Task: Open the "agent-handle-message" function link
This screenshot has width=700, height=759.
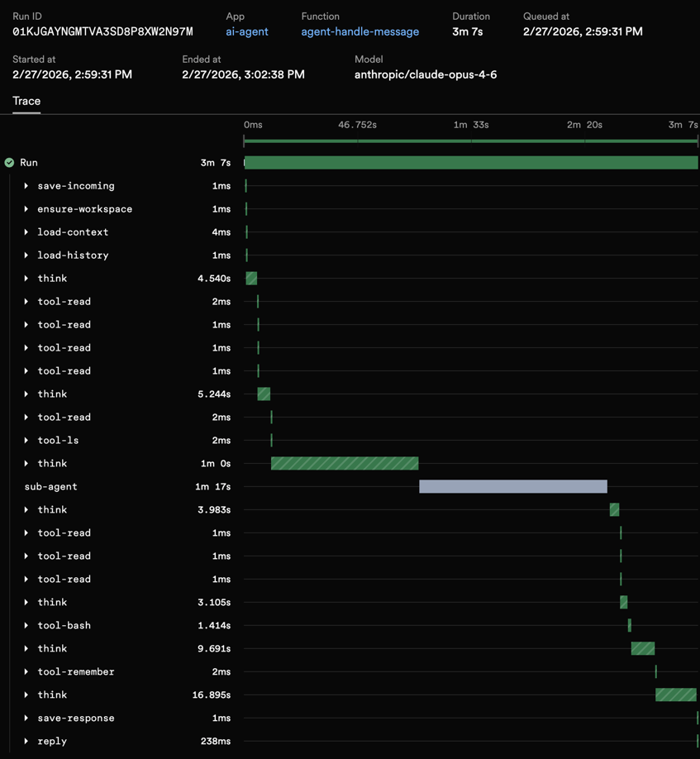Action: pos(360,31)
